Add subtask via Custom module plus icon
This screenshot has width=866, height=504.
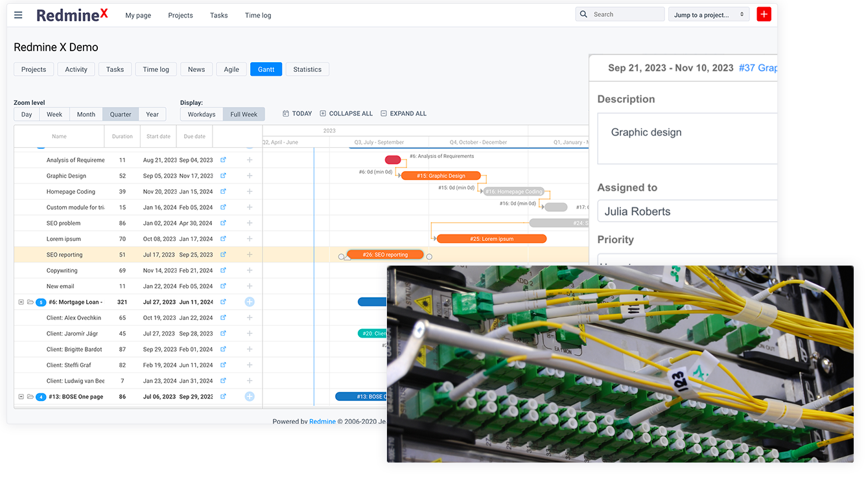[250, 207]
